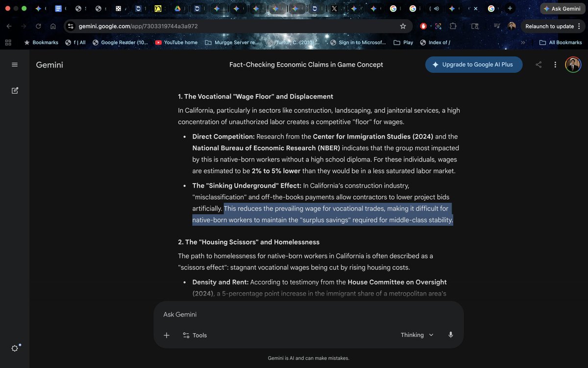Go back in browser history
588x368 pixels.
tap(10, 26)
